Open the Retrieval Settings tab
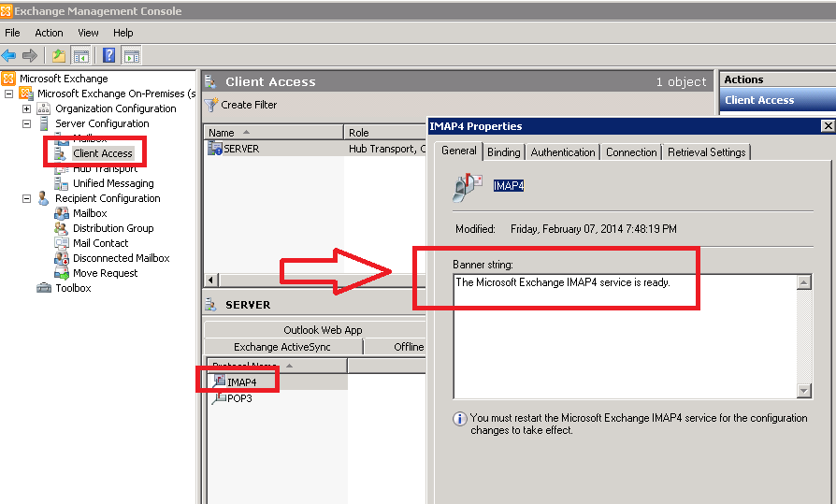This screenshot has width=836, height=504. tap(706, 152)
